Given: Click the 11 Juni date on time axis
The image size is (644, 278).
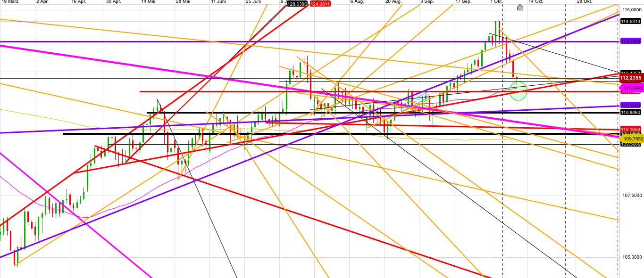Looking at the screenshot, I should point(219,2).
